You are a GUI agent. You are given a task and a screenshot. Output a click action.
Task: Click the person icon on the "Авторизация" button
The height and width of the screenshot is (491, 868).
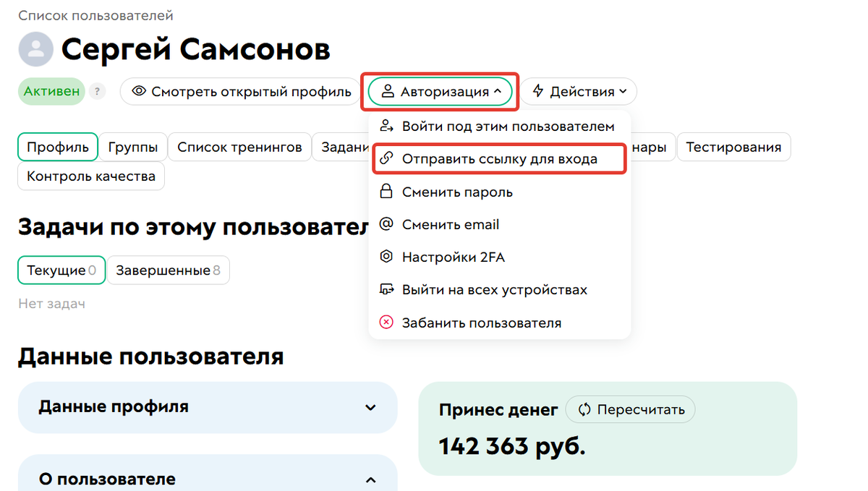[389, 91]
